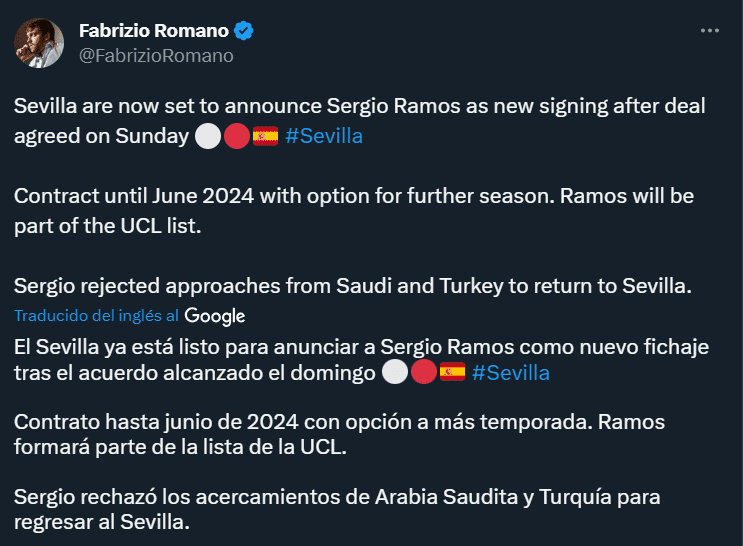Click the #Sevilla hashtag in the Spanish translation
The height and width of the screenshot is (546, 743).
click(x=510, y=373)
